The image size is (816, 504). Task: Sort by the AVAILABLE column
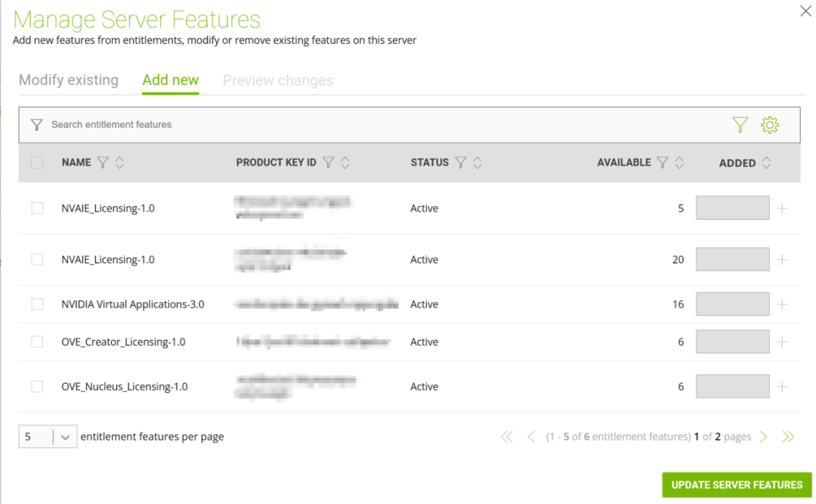(679, 162)
